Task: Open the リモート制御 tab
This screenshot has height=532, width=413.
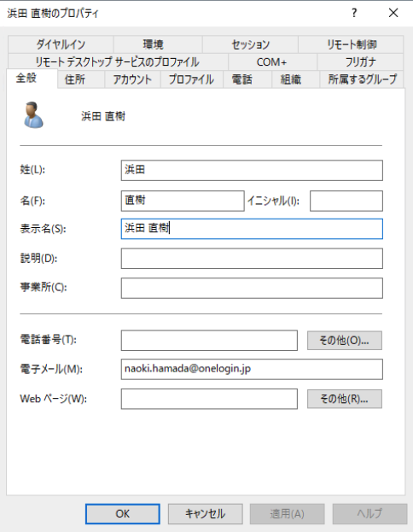Action: pos(351,44)
